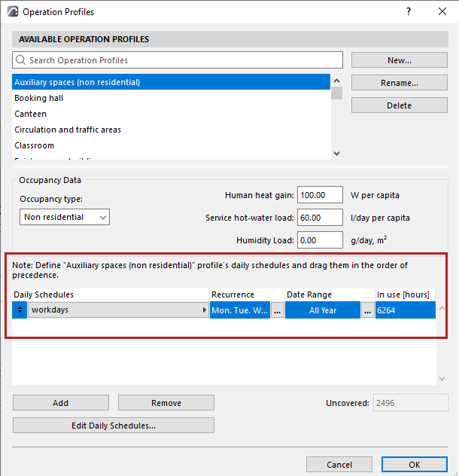
Task: Expand the workdays daily schedule arrow
Action: (x=204, y=310)
